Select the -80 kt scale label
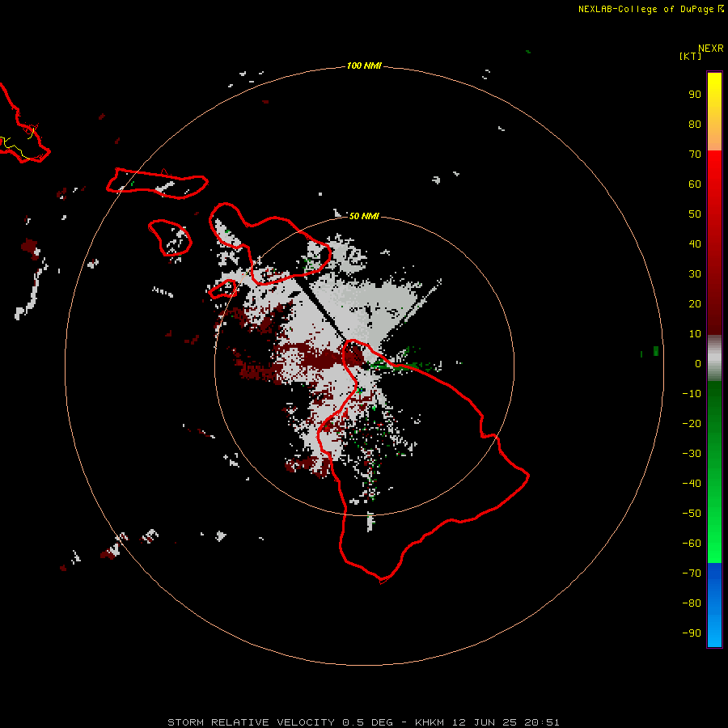Image resolution: width=728 pixels, height=728 pixels. pos(692,603)
